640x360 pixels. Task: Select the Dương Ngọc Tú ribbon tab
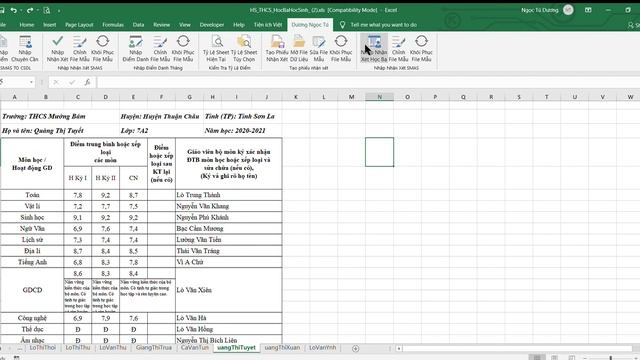pyautogui.click(x=310, y=25)
